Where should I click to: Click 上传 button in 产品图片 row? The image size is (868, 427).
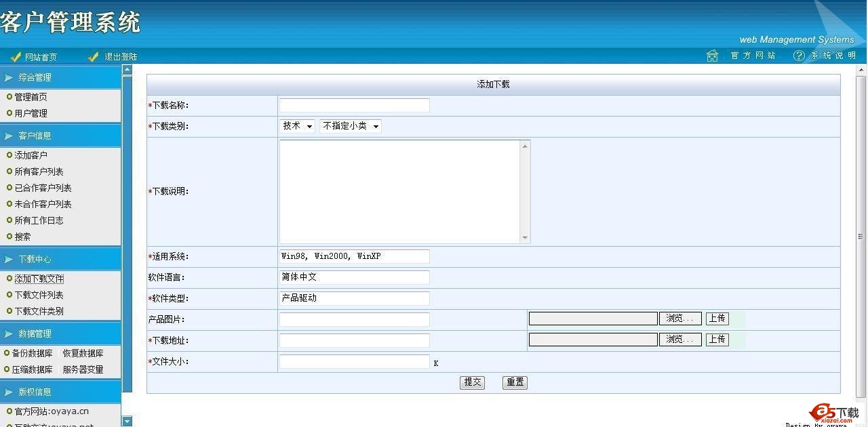pyautogui.click(x=717, y=319)
